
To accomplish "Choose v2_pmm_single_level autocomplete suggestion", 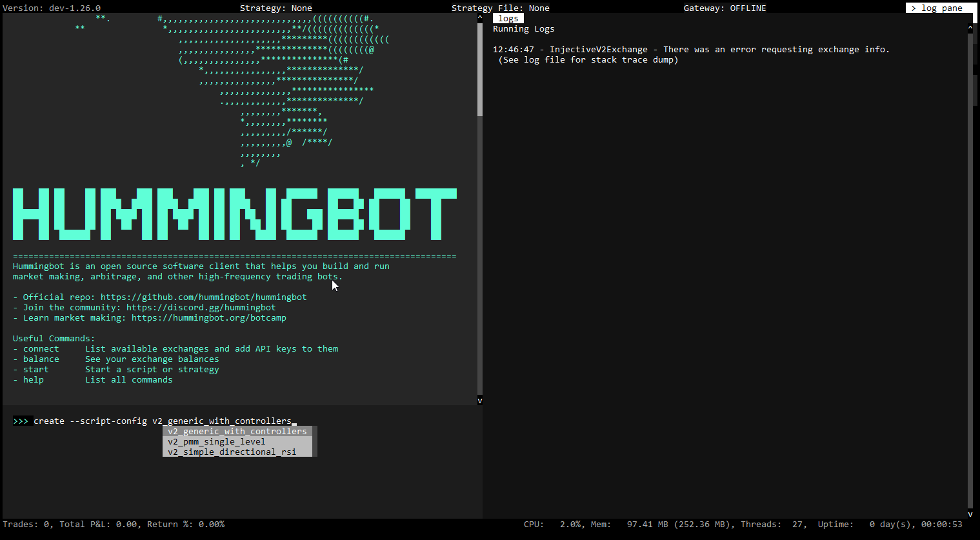I will [216, 441].
